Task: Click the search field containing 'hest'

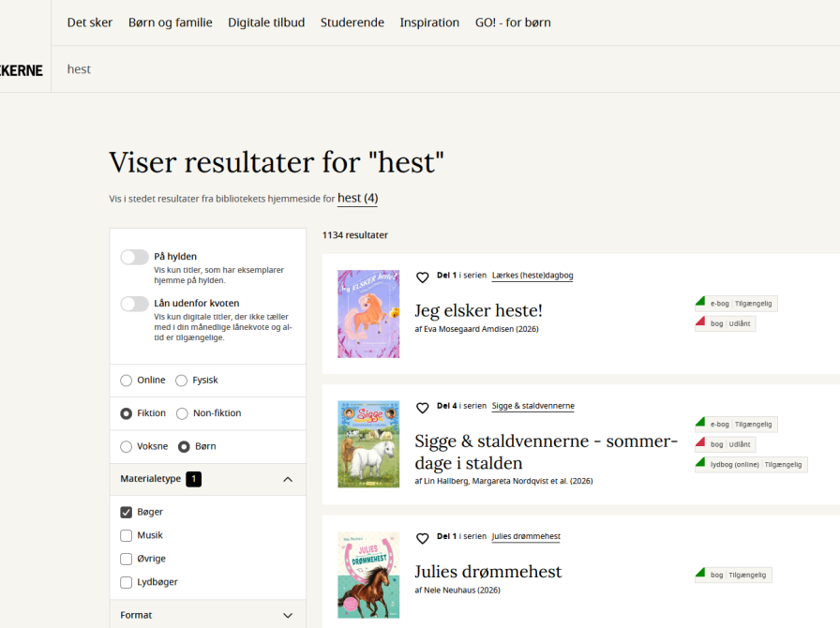Action: [x=445, y=69]
